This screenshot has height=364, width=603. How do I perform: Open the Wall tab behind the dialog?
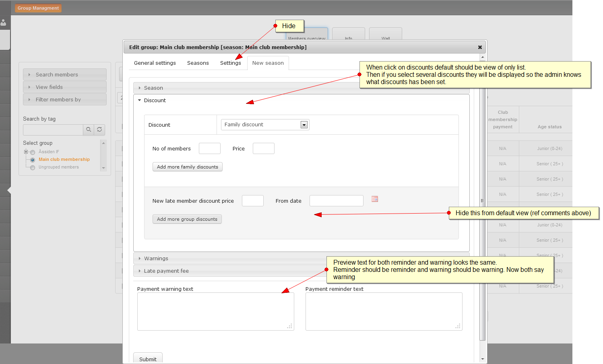coord(386,34)
